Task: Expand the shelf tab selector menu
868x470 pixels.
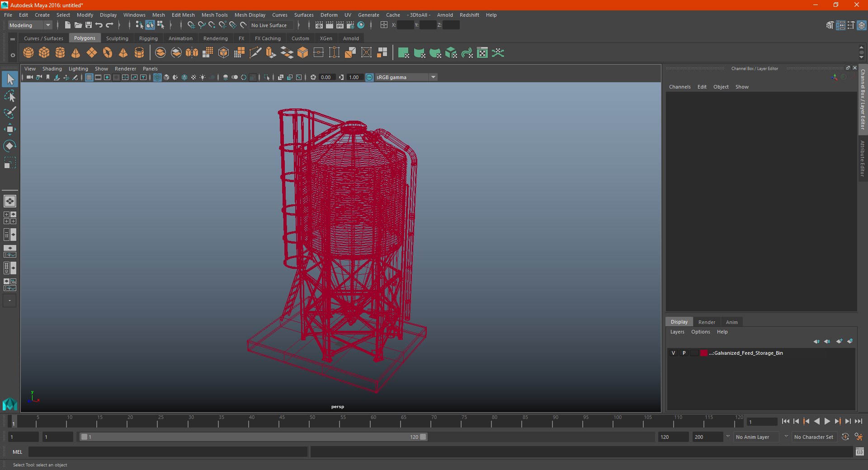Action: tap(13, 39)
